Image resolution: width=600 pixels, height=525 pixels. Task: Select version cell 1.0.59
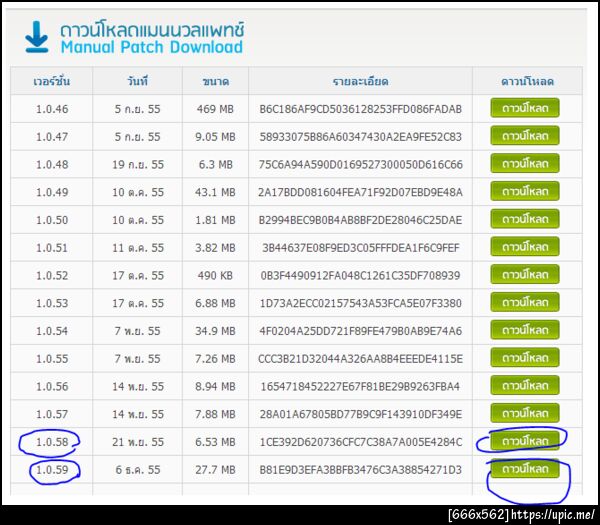pos(52,470)
